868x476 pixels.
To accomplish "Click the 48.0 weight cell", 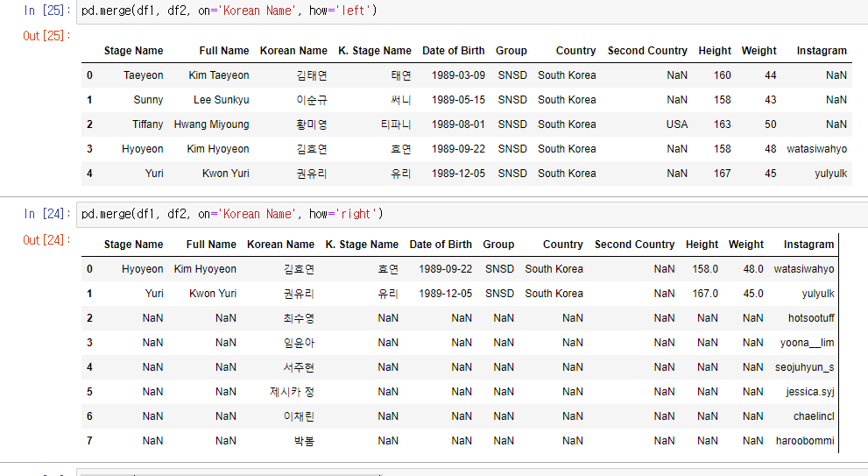I will coord(753,269).
